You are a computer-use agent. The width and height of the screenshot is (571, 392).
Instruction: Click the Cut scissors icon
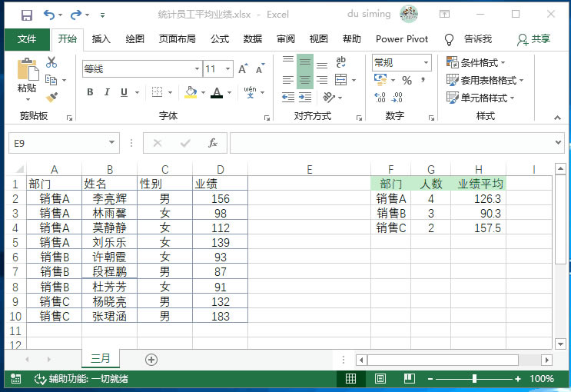51,62
